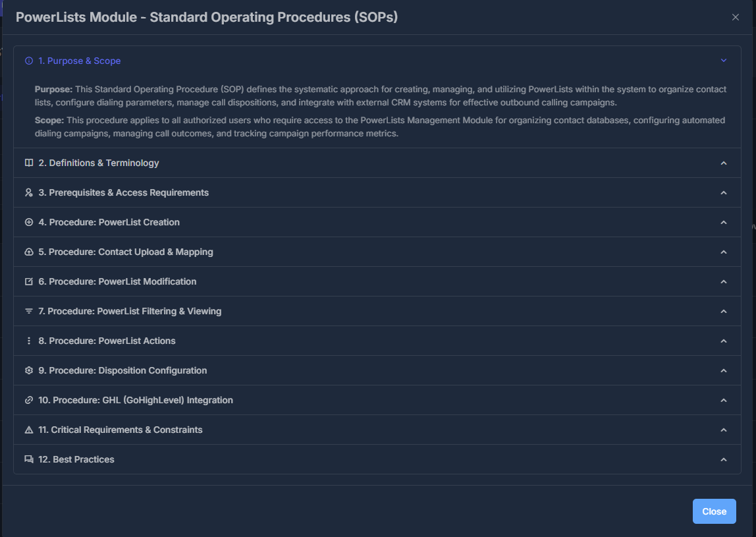Click the Close button at bottom right
Viewport: 756px width, 537px height.
tap(714, 511)
